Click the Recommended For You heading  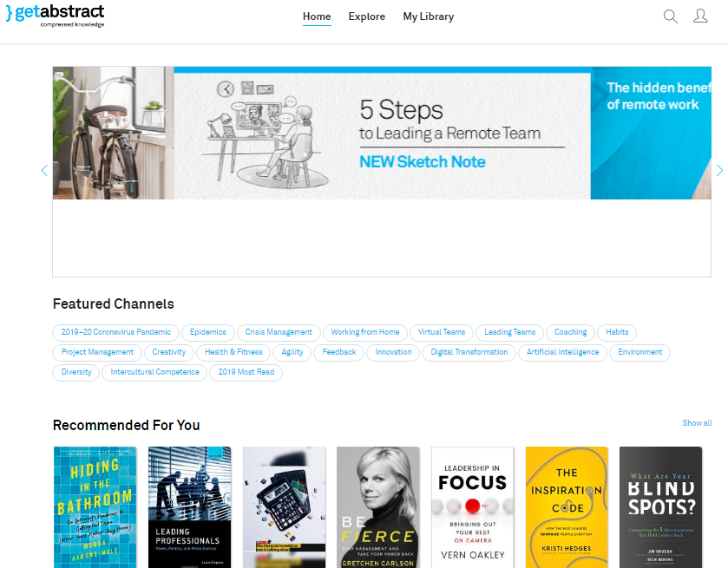coord(127,425)
